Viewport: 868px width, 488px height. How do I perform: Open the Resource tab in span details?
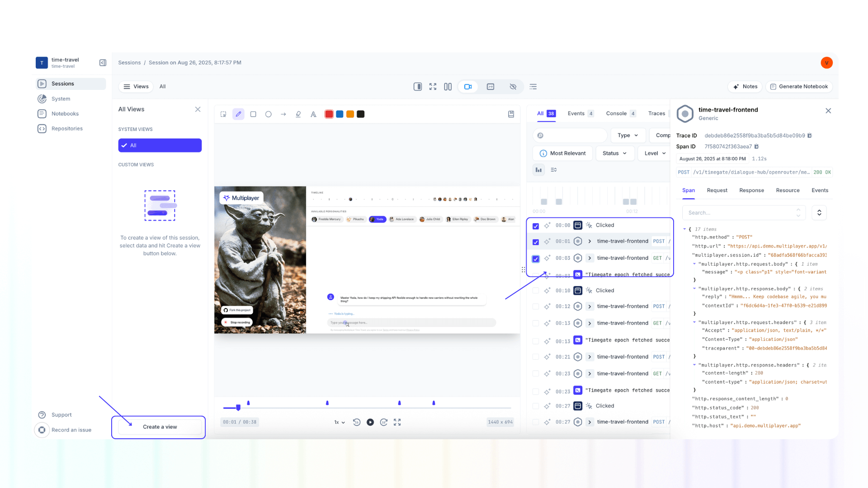[x=788, y=190]
